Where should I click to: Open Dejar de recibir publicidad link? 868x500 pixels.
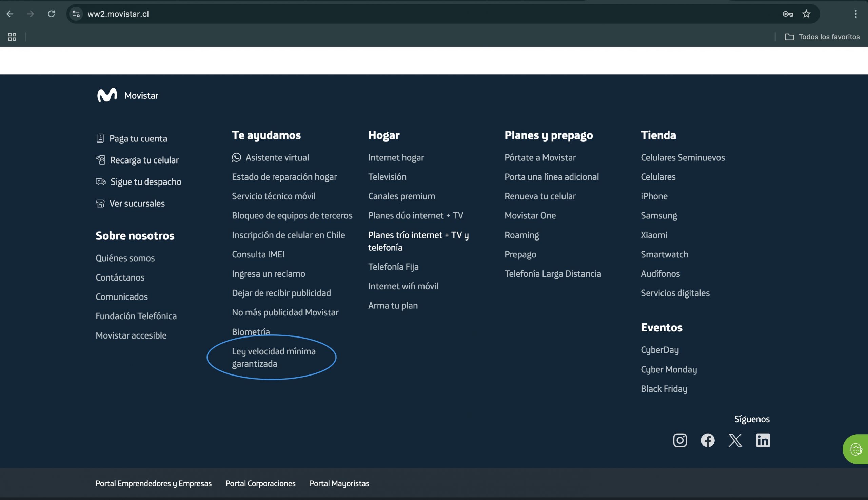(281, 293)
